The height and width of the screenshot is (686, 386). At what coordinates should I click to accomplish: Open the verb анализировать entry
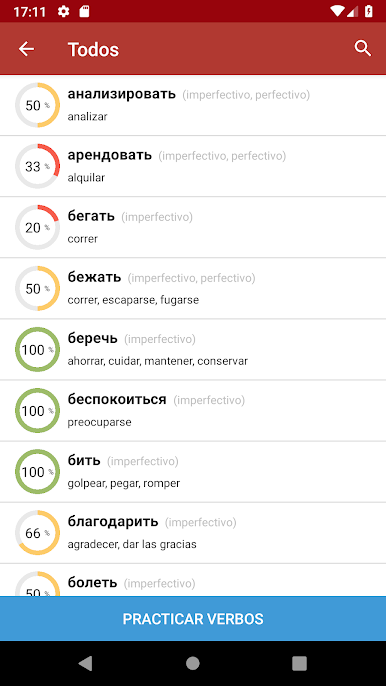pos(193,105)
